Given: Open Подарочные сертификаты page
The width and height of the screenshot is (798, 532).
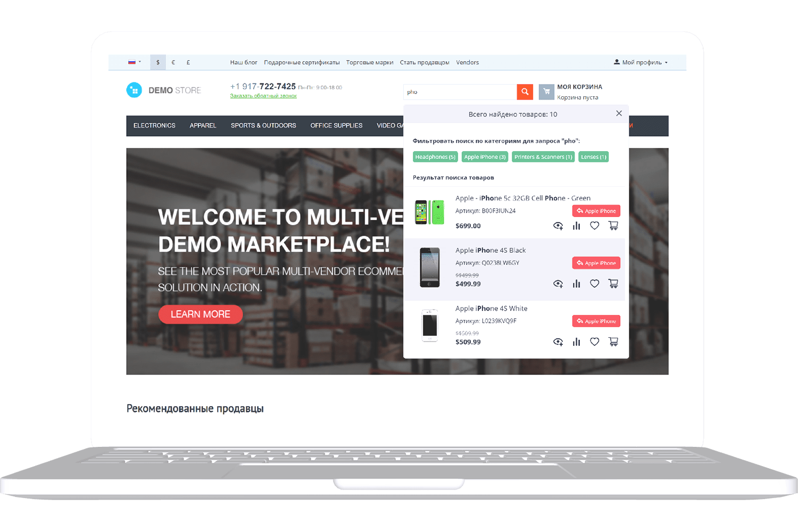Looking at the screenshot, I should tap(302, 62).
